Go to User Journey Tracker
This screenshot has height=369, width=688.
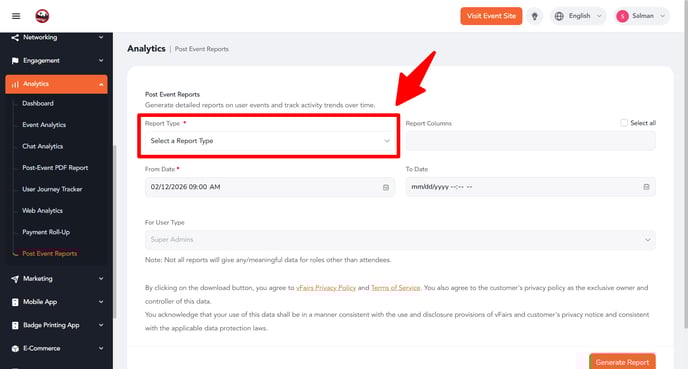point(52,190)
